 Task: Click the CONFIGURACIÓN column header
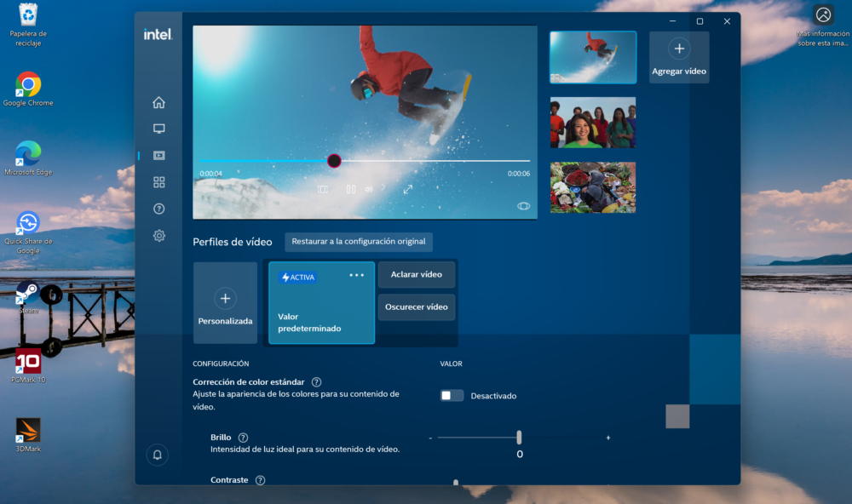(221, 364)
